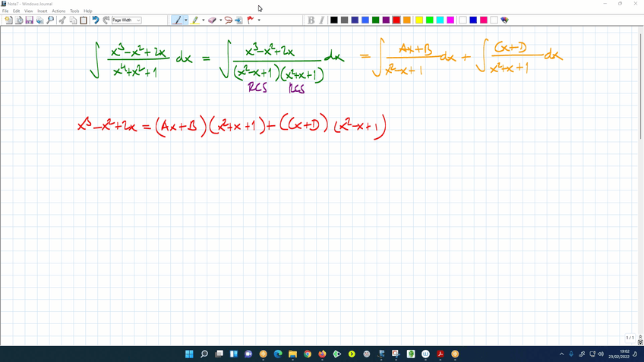Open Windows Start menu on taskbar

pos(189,354)
